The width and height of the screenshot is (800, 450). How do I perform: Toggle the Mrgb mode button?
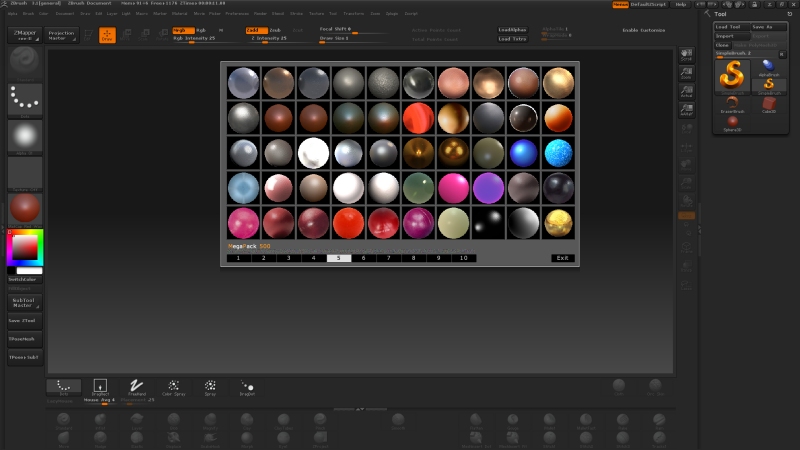pos(183,30)
